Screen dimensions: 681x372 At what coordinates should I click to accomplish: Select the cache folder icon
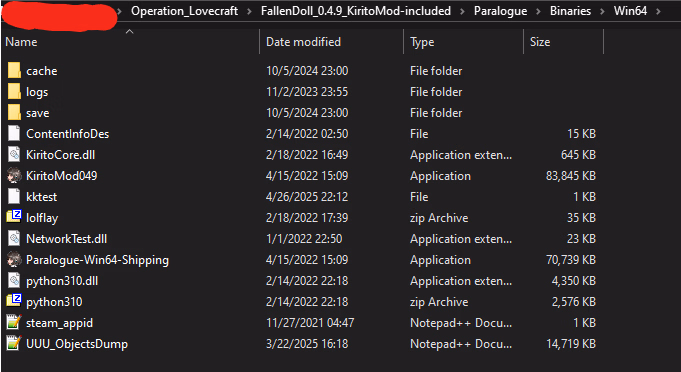tap(14, 70)
